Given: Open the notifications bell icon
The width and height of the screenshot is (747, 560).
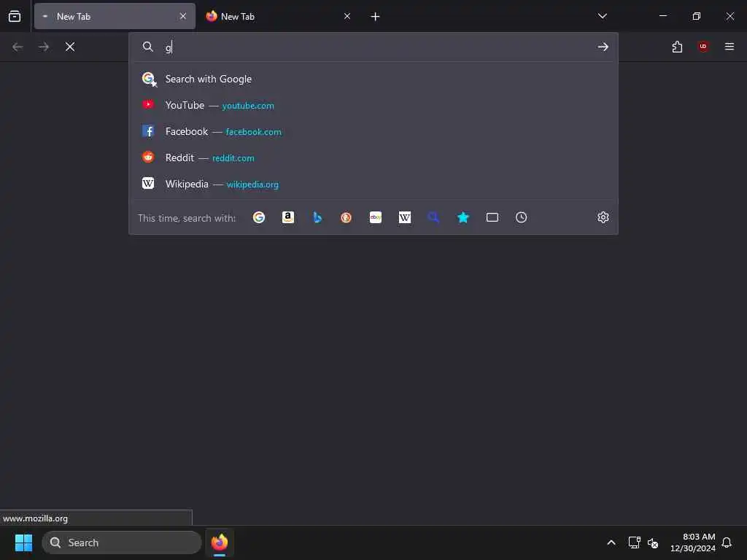Looking at the screenshot, I should [x=727, y=542].
